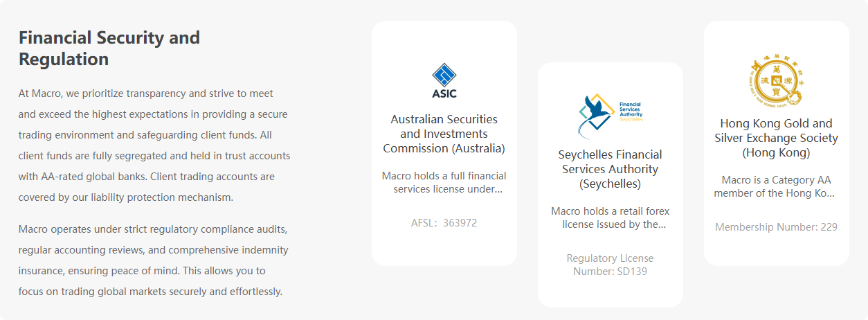
Task: Expand truncated text "Macro holds a full financial services license"
Action: pos(444,182)
